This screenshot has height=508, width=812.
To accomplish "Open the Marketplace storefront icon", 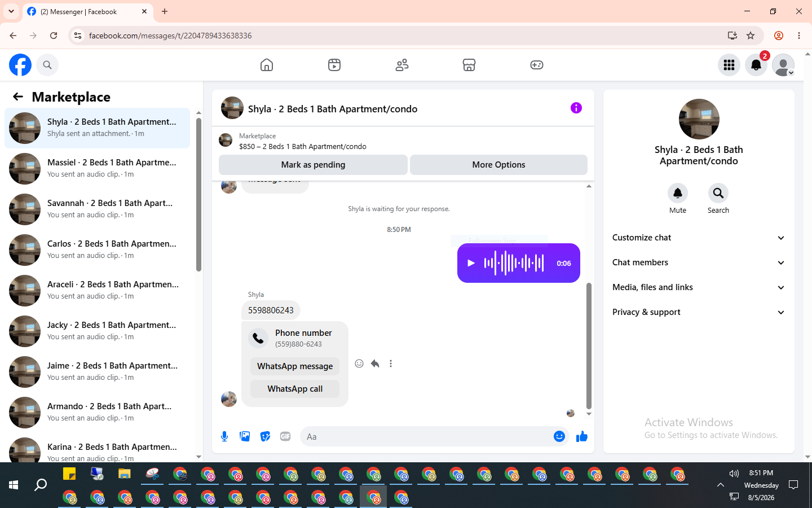I will click(469, 65).
